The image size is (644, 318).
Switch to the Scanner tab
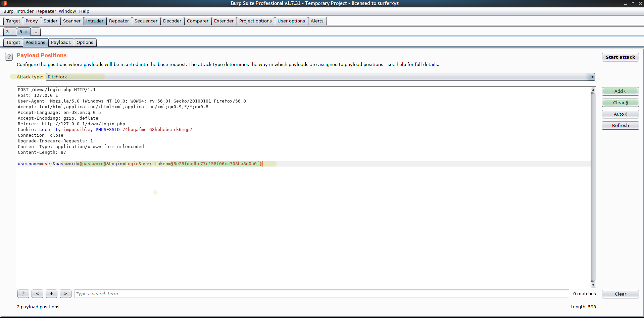(72, 21)
